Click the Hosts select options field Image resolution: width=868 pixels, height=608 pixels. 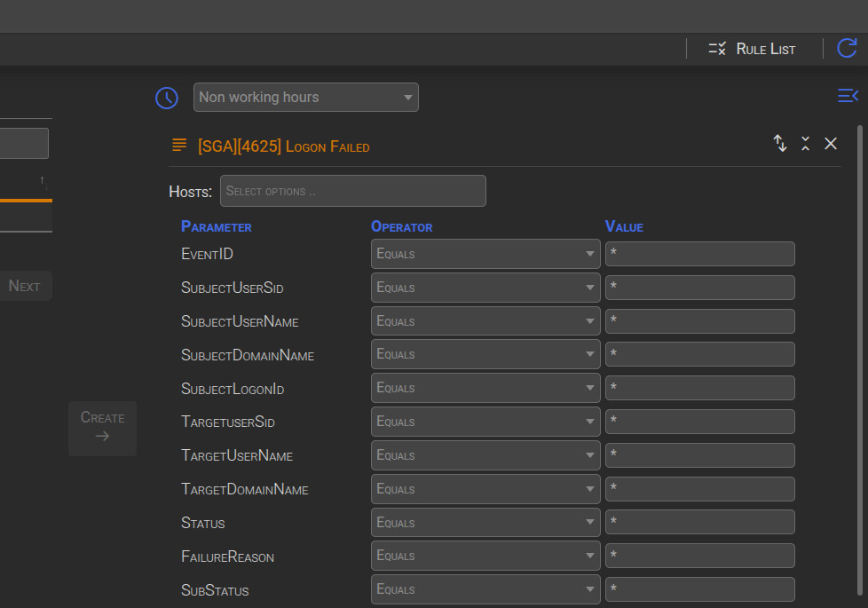pyautogui.click(x=353, y=191)
